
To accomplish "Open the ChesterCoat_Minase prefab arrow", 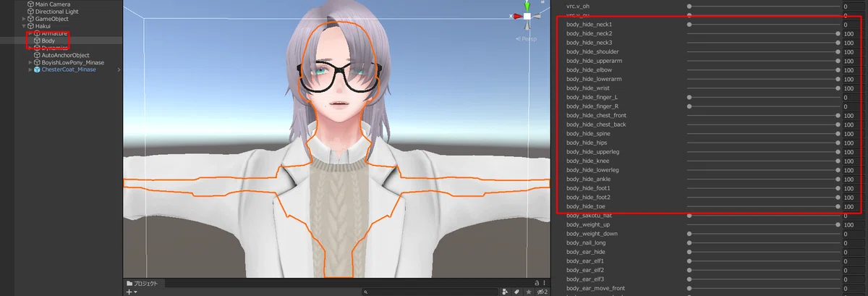I will 119,69.
